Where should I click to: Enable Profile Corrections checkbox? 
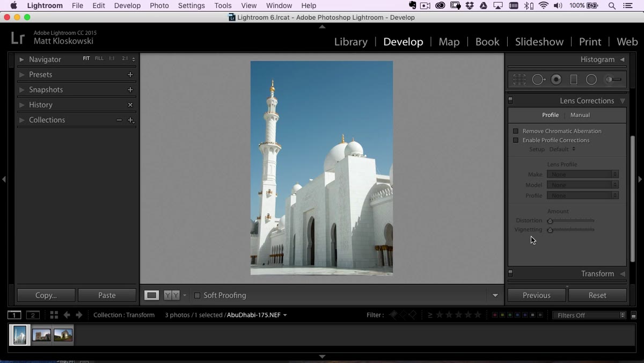(x=516, y=140)
